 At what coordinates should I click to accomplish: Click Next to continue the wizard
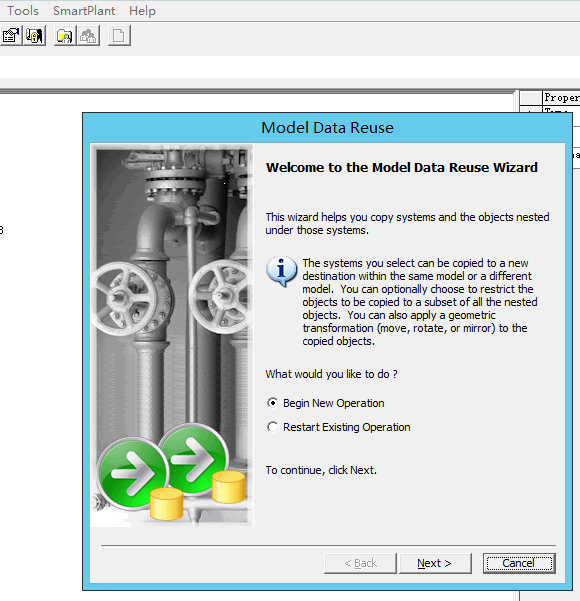click(435, 563)
